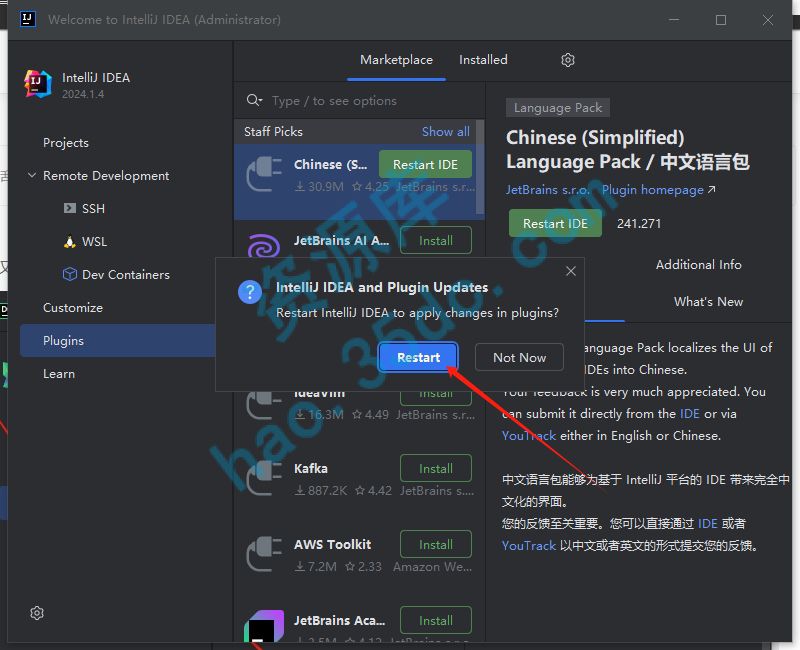Select SSH under Remote Development
Viewport: 800px width, 650px height.
tap(93, 209)
